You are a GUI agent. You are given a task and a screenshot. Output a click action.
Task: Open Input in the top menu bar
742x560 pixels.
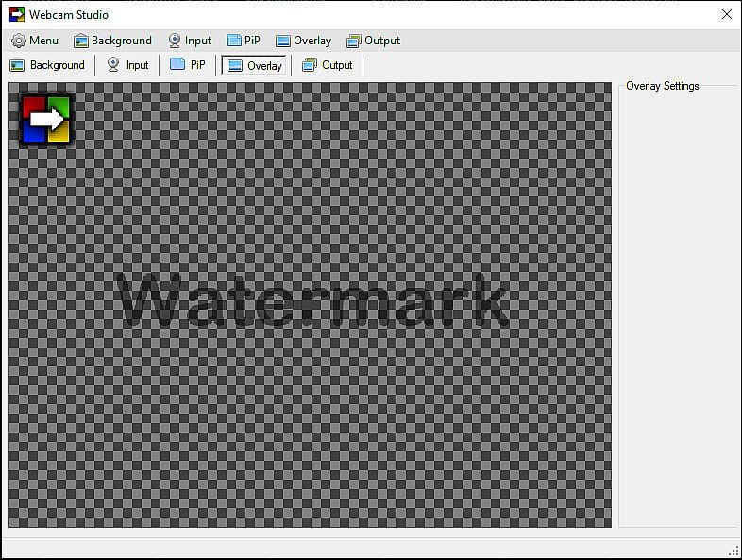click(191, 41)
